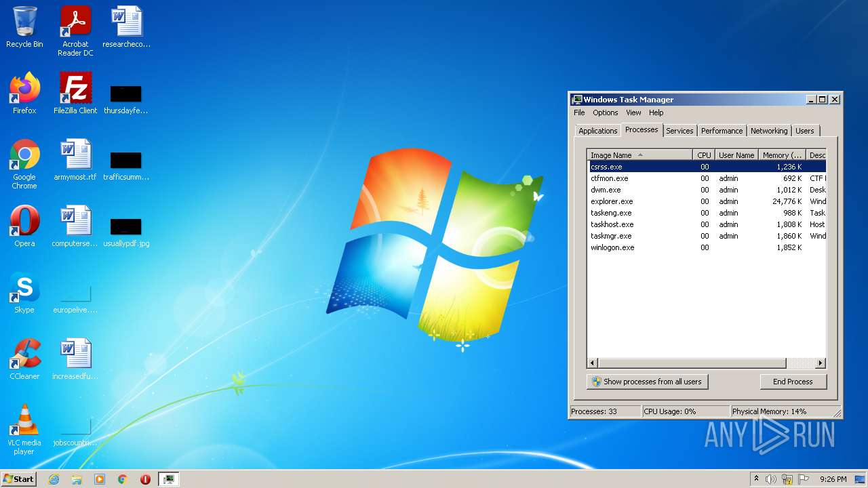Launch Skype desktop shortcut

point(24,293)
